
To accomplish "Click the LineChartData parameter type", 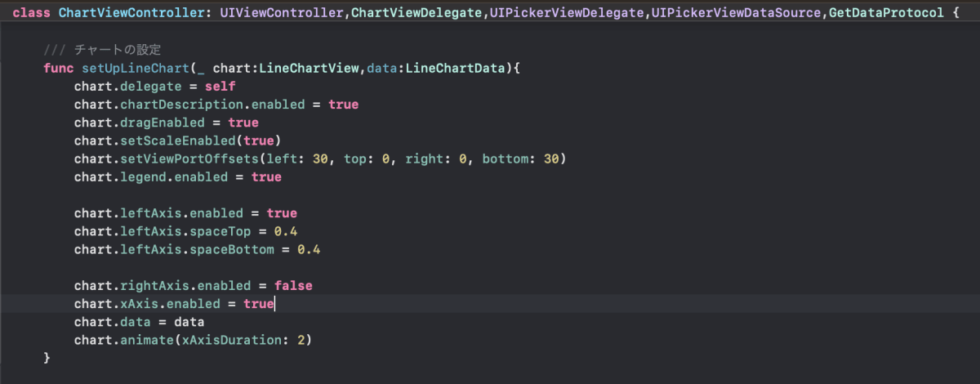I will click(453, 69).
